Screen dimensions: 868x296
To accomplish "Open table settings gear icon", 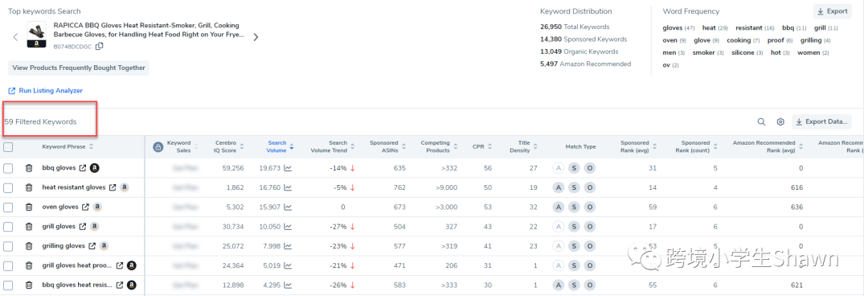I will click(x=780, y=122).
